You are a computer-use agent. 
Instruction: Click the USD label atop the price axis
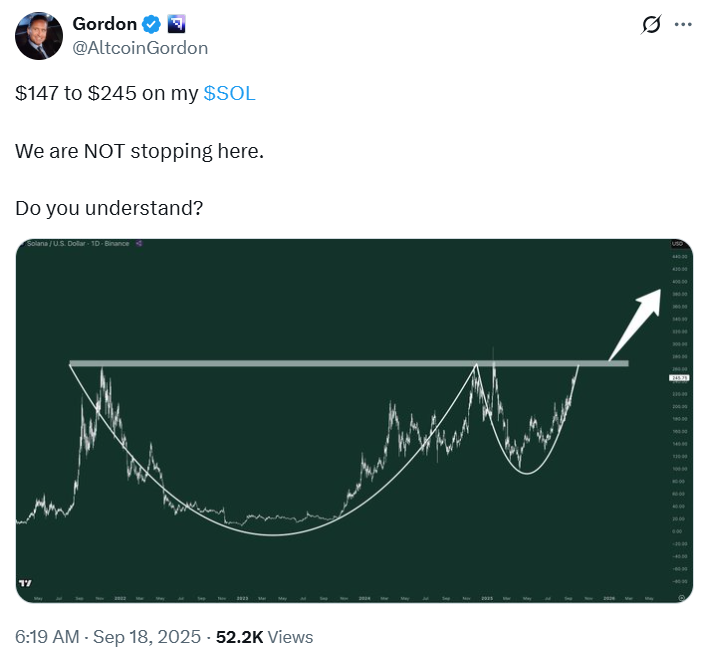tap(677, 244)
